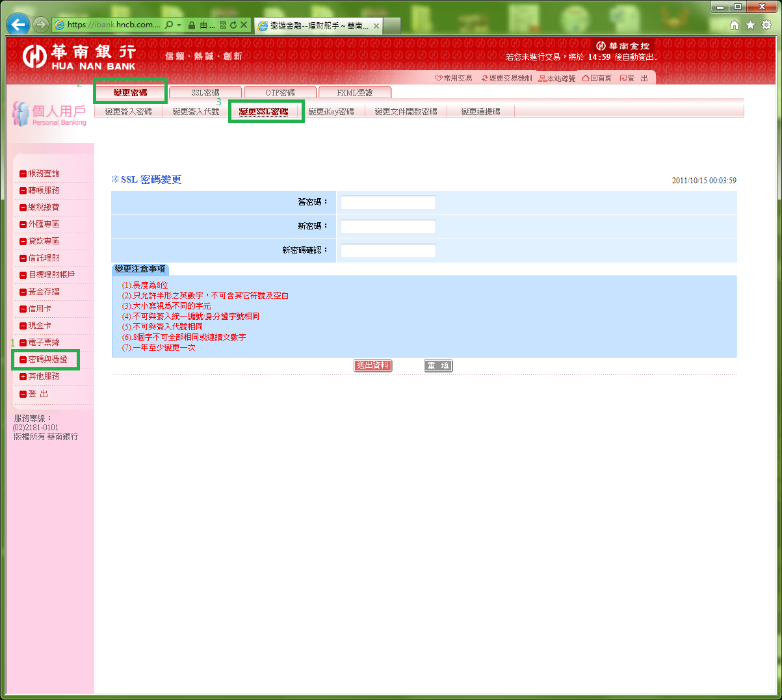Click the 舊密碼 input field

pyautogui.click(x=388, y=203)
